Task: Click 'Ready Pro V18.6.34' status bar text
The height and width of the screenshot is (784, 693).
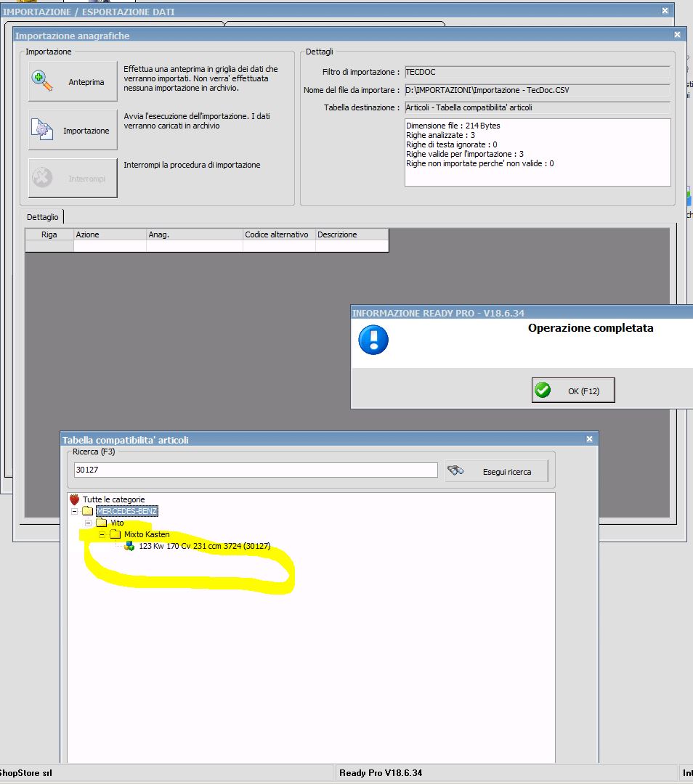Action: [381, 773]
